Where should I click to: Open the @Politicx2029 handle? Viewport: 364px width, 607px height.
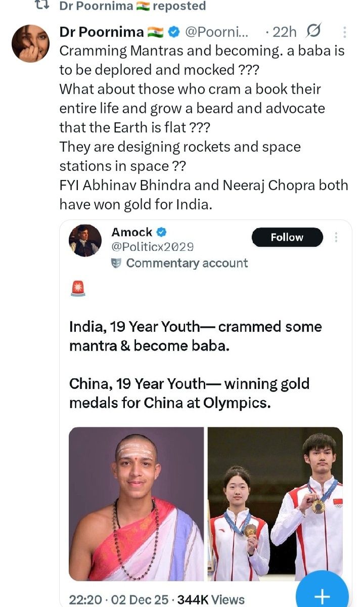pyautogui.click(x=152, y=247)
